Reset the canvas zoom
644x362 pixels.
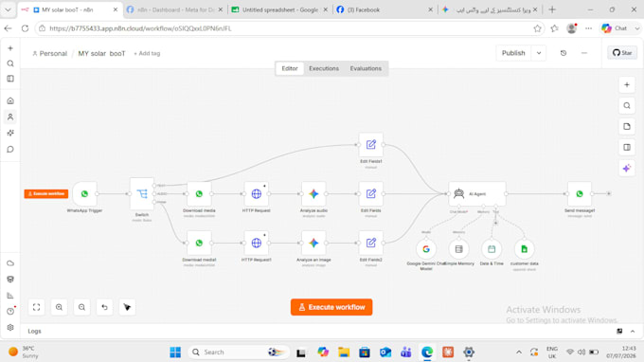click(104, 307)
